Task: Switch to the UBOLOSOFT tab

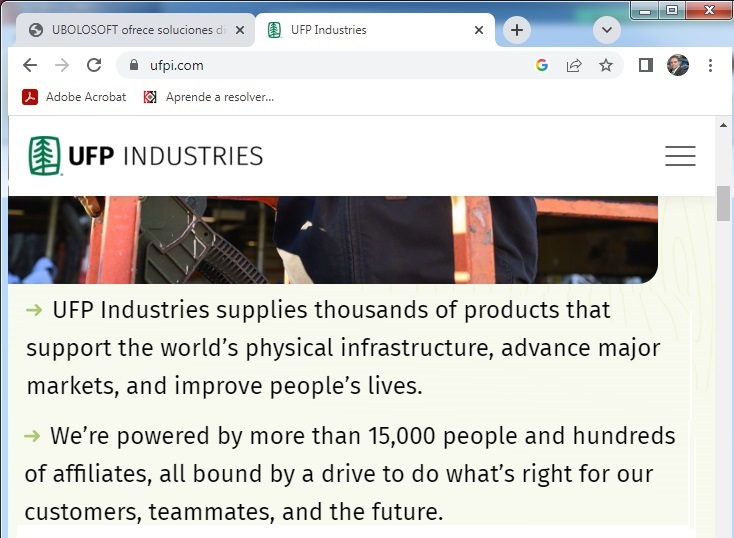Action: [128, 30]
